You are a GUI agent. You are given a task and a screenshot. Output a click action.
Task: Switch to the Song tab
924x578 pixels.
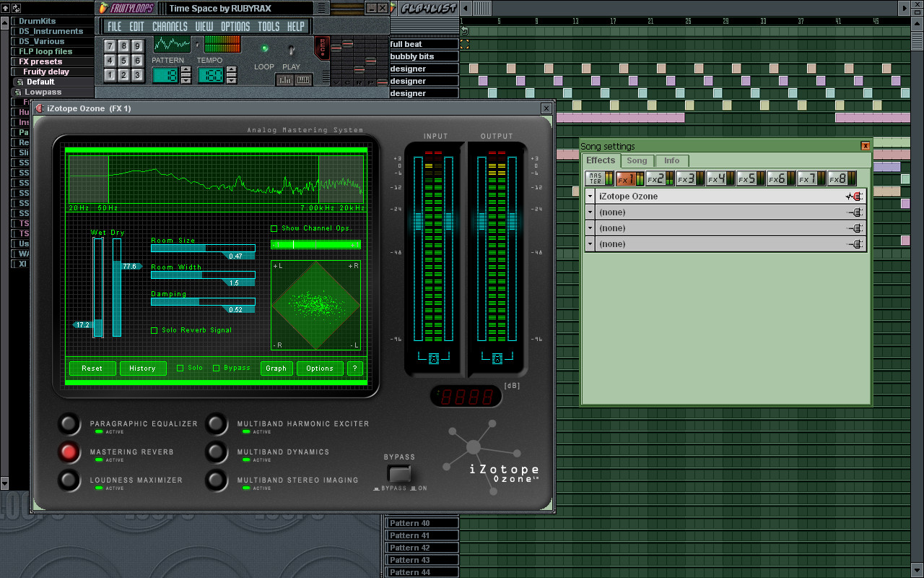[x=637, y=160]
